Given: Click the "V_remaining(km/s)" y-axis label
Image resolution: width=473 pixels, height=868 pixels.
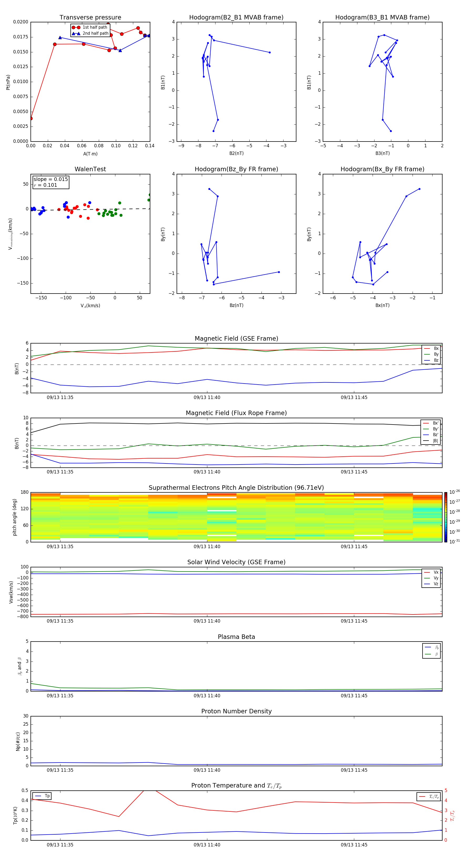Looking at the screenshot, I should point(10,234).
